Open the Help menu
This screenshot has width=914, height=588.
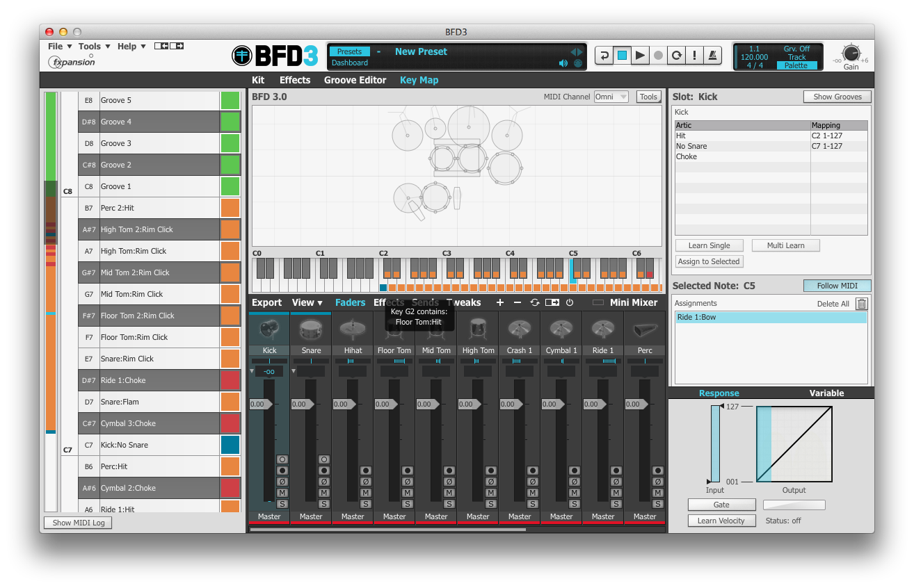click(131, 47)
